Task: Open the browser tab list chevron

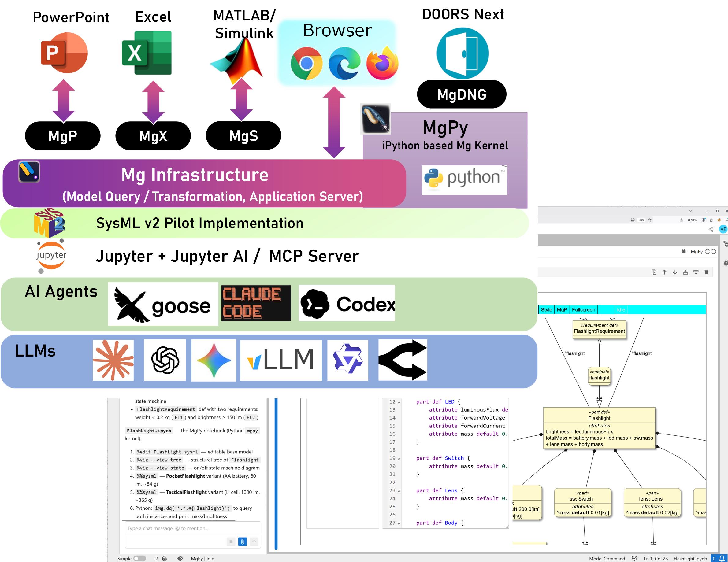Action: (690, 211)
